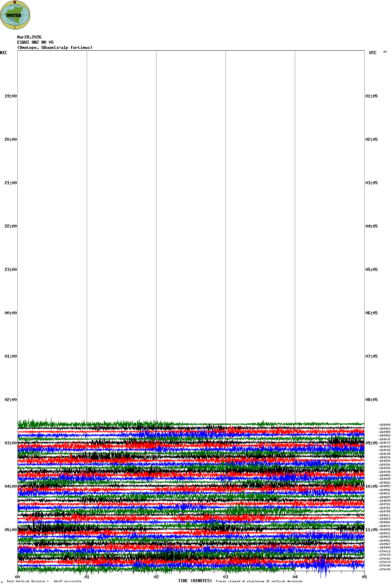Select the 05:00 local time marker
This screenshot has width=392, height=586.
pos(10,530)
